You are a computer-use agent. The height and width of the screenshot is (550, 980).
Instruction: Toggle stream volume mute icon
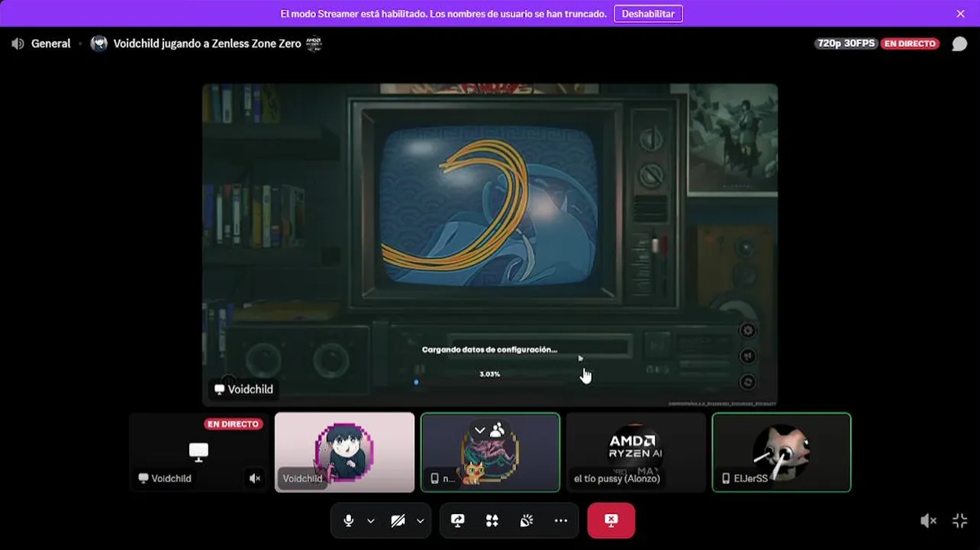(928, 520)
